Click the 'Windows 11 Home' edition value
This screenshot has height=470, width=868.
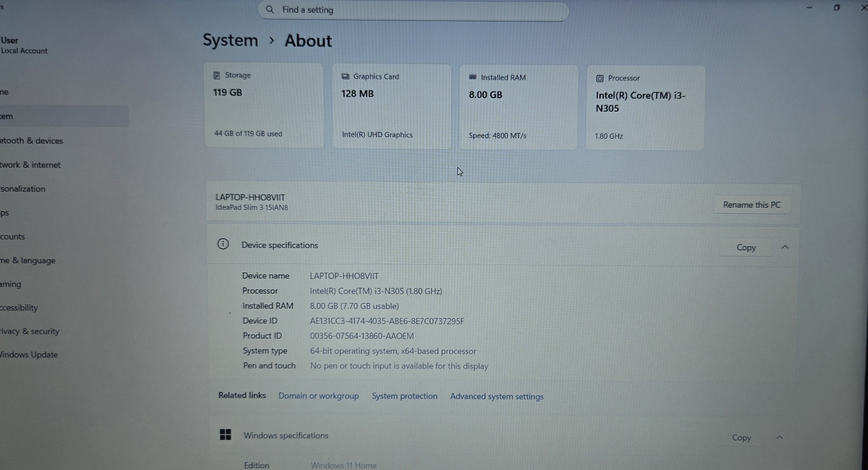pos(343,465)
